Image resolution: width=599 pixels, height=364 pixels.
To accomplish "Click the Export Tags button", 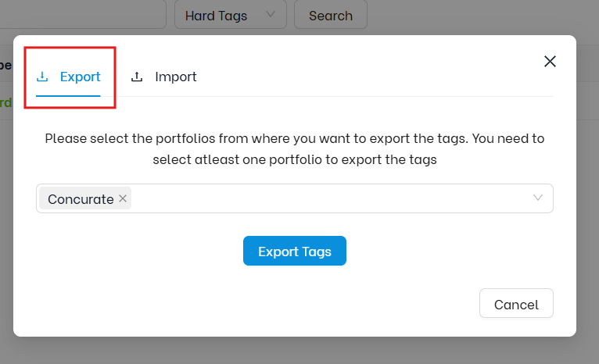I will (x=295, y=251).
